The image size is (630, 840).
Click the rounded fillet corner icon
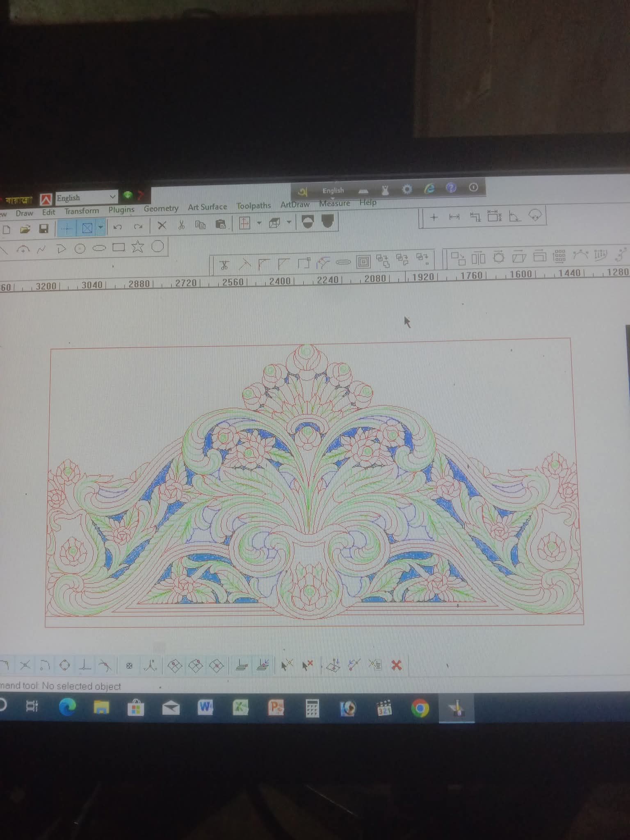pyautogui.click(x=264, y=264)
